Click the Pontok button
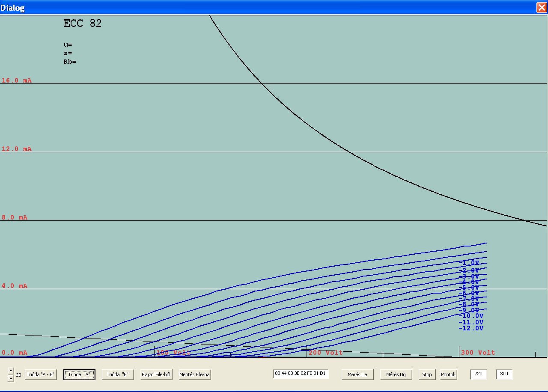 pos(448,374)
